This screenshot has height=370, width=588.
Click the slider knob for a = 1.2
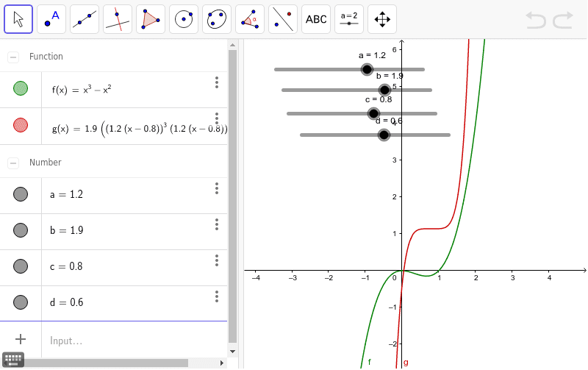(x=367, y=69)
